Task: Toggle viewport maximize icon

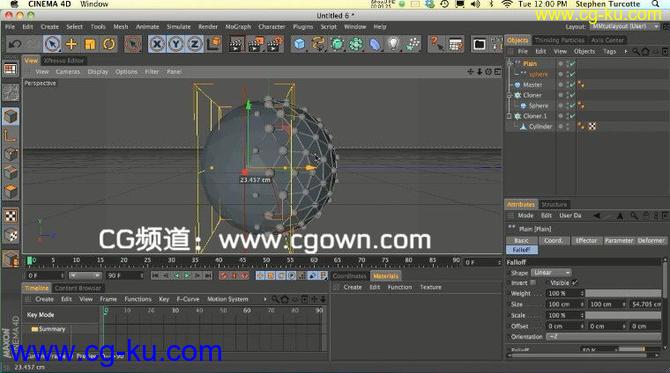Action: (497, 72)
